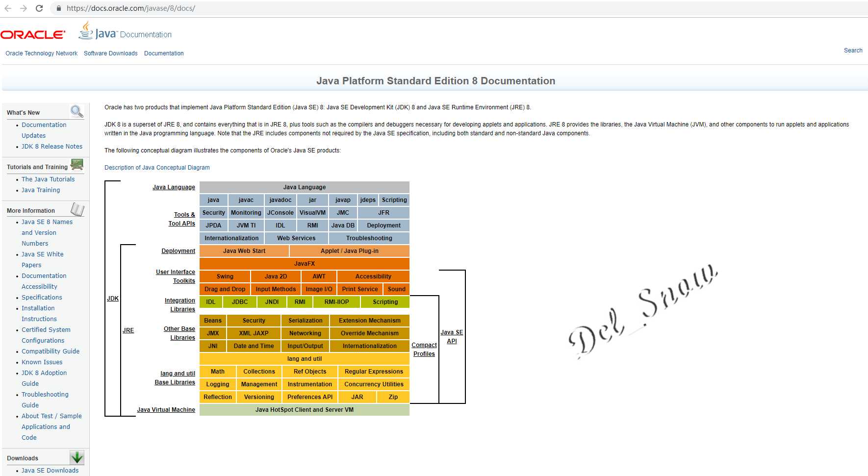The width and height of the screenshot is (868, 476).
Task: Click the chalkboard icon beside Tutorials and Training
Action: click(77, 165)
